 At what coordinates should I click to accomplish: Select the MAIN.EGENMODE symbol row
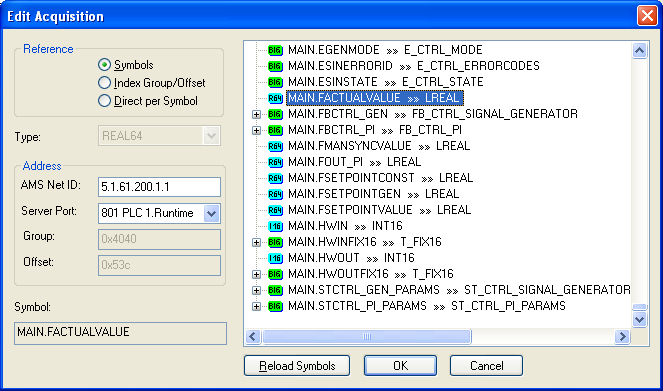(385, 50)
